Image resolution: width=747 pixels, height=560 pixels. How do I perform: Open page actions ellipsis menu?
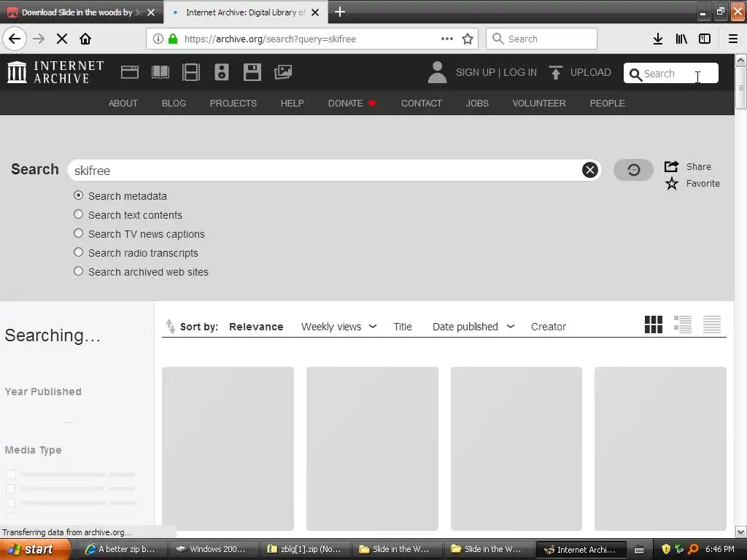[447, 39]
